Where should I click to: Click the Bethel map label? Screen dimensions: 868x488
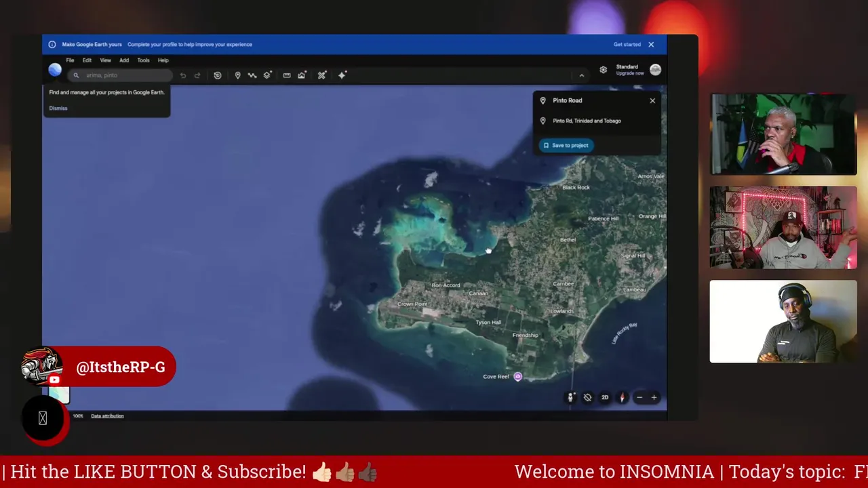pyautogui.click(x=568, y=240)
